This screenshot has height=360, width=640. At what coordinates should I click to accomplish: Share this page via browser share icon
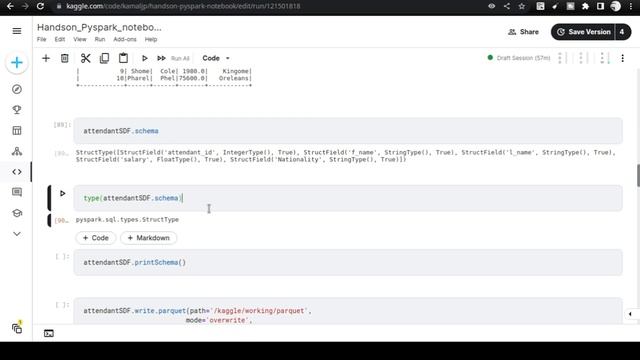tap(507, 6)
